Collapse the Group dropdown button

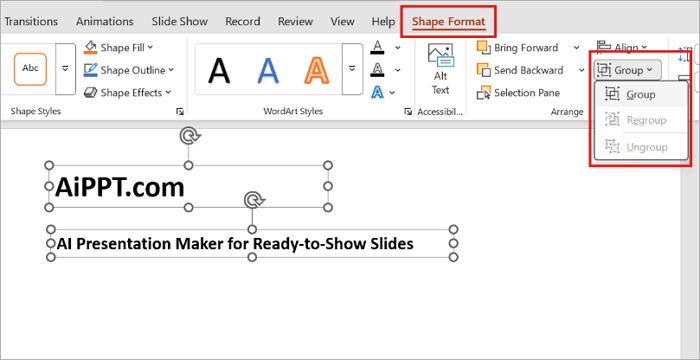pyautogui.click(x=627, y=70)
